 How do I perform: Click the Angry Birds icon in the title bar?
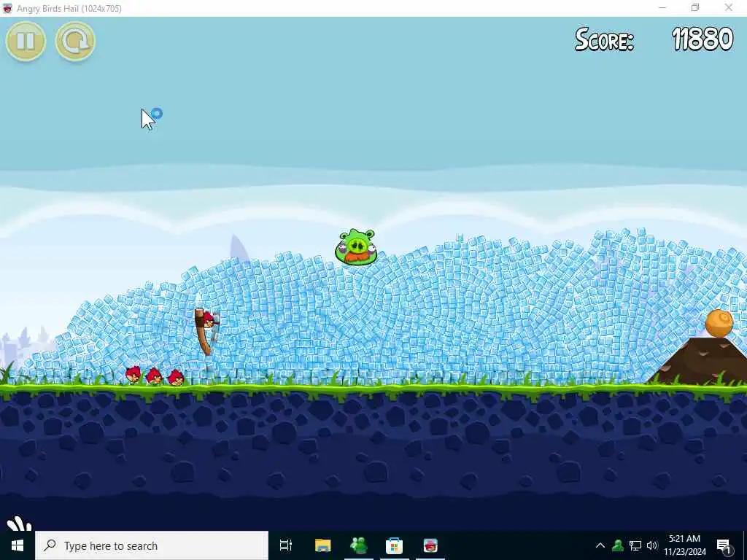tap(7, 8)
